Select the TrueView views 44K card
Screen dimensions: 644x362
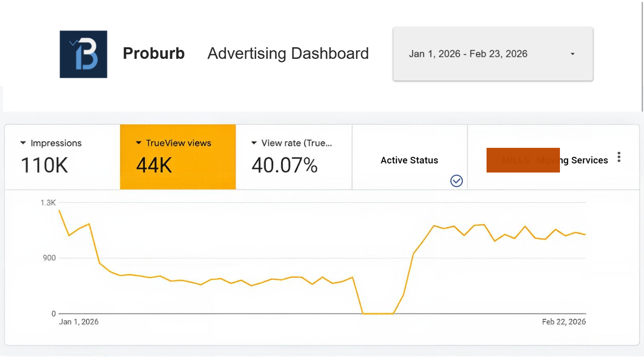[178, 157]
